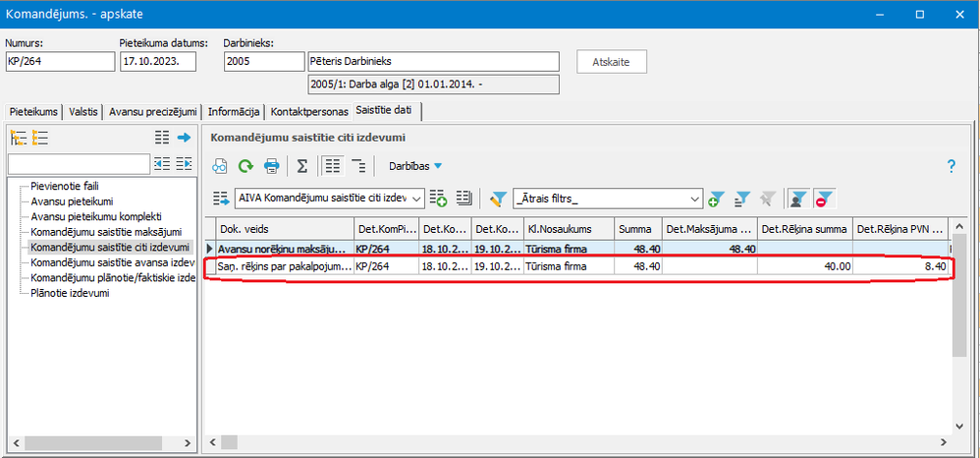The width and height of the screenshot is (980, 458).
Task: Select Komandējumu saistītie citi izdevumi tree item
Action: (x=110, y=247)
